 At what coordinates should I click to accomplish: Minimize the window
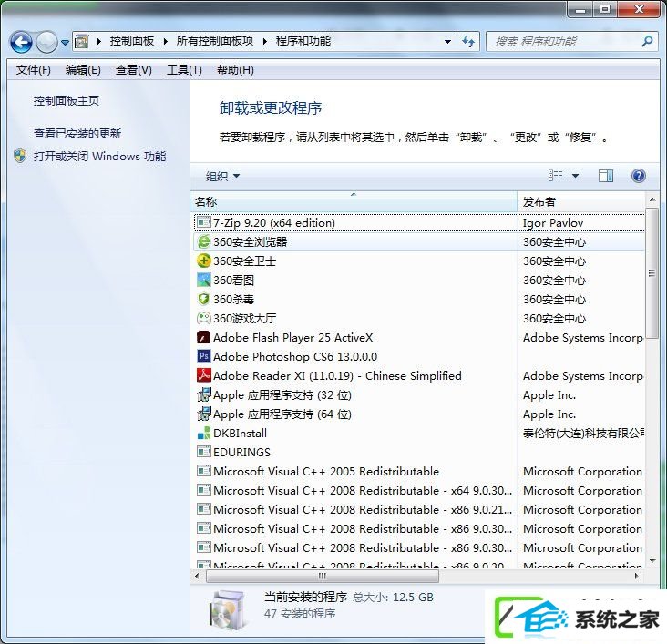pos(580,9)
